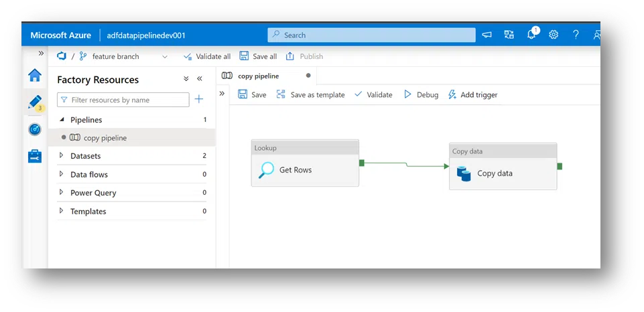
Task: Select copy pipeline in resource tree
Action: (105, 138)
